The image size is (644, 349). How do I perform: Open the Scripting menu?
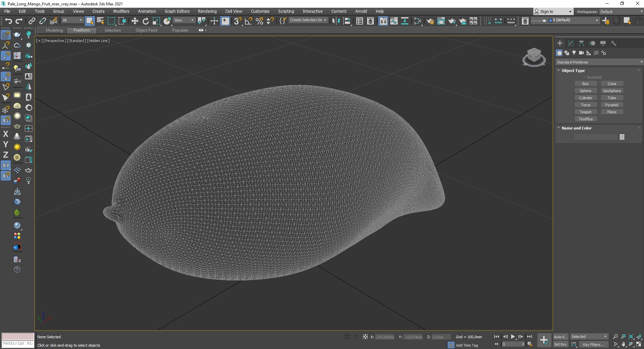click(286, 11)
